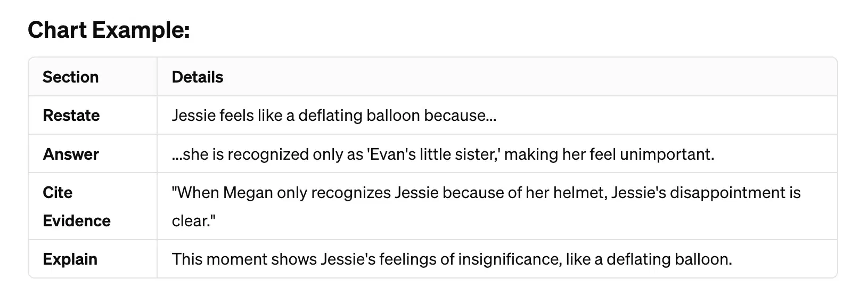Click the 'Explain' row label

coord(70,259)
